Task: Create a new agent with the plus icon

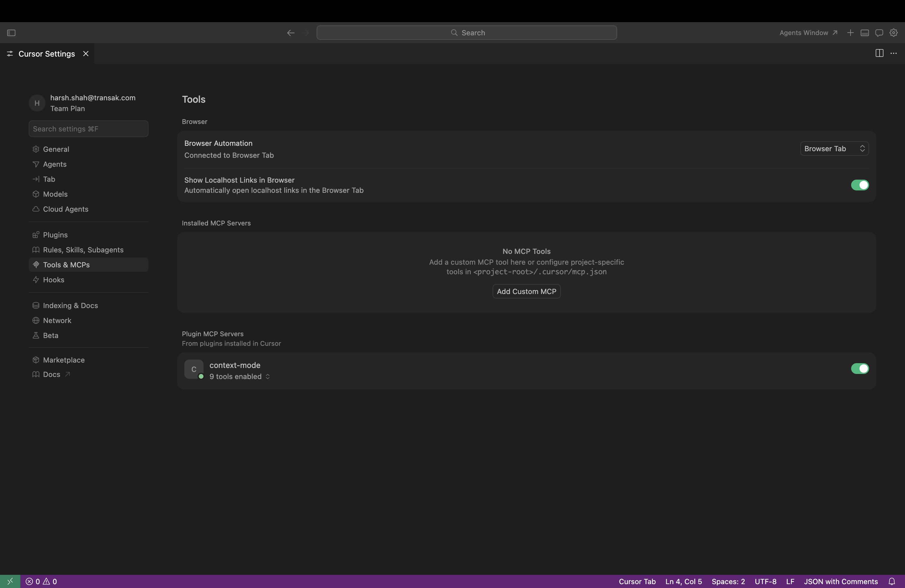Action: pyautogui.click(x=851, y=33)
